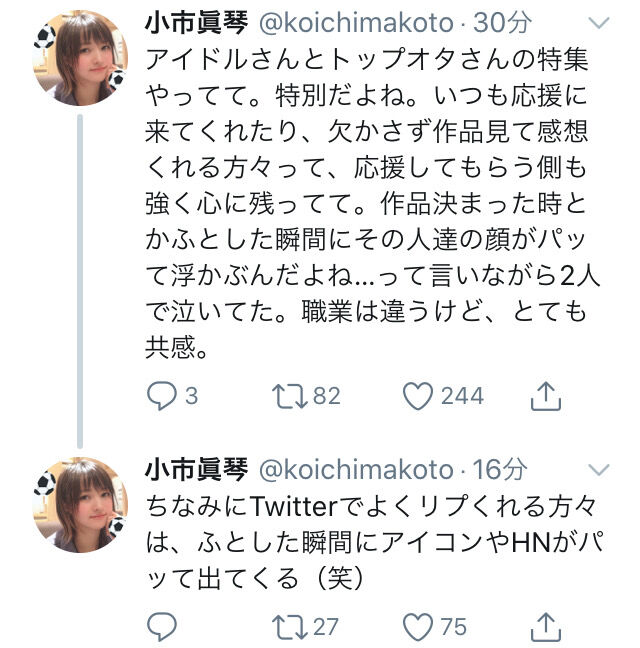Retweet the tweet with 82 retweets

click(290, 397)
